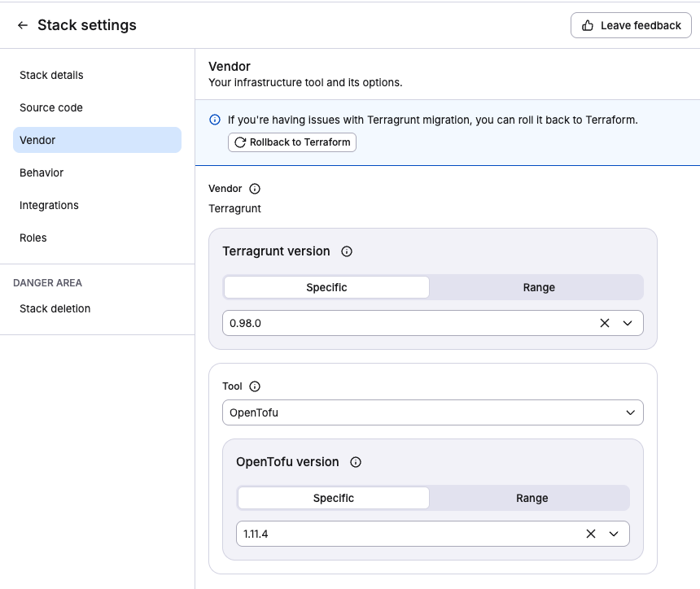Switch Terragrunt version to Range mode
700x589 pixels.
click(539, 287)
